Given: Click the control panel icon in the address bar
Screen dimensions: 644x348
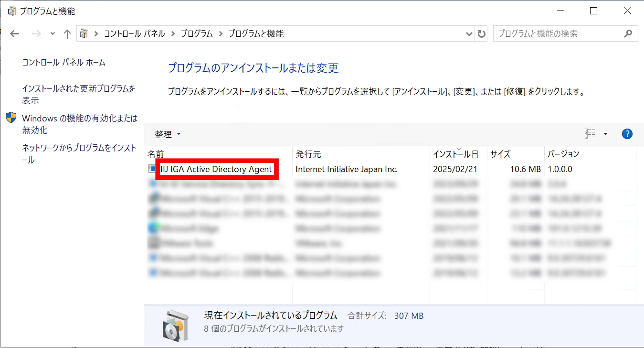Looking at the screenshot, I should 84,34.
